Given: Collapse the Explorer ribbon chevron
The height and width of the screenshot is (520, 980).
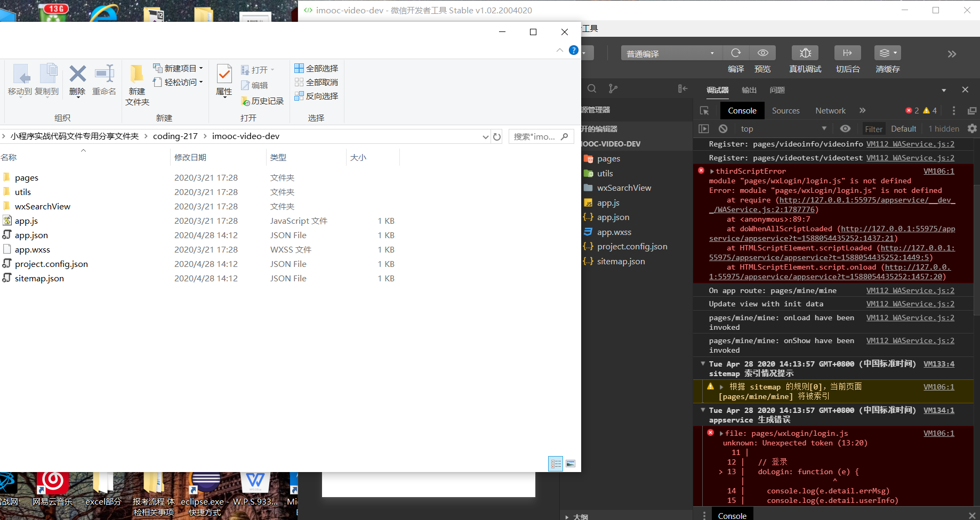Looking at the screenshot, I should click(x=560, y=50).
